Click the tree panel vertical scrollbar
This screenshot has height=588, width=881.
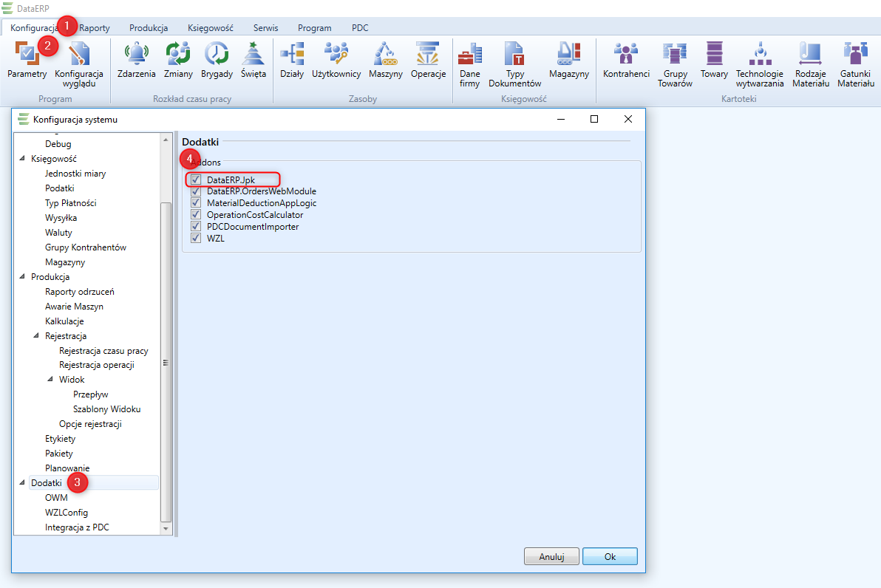166,362
